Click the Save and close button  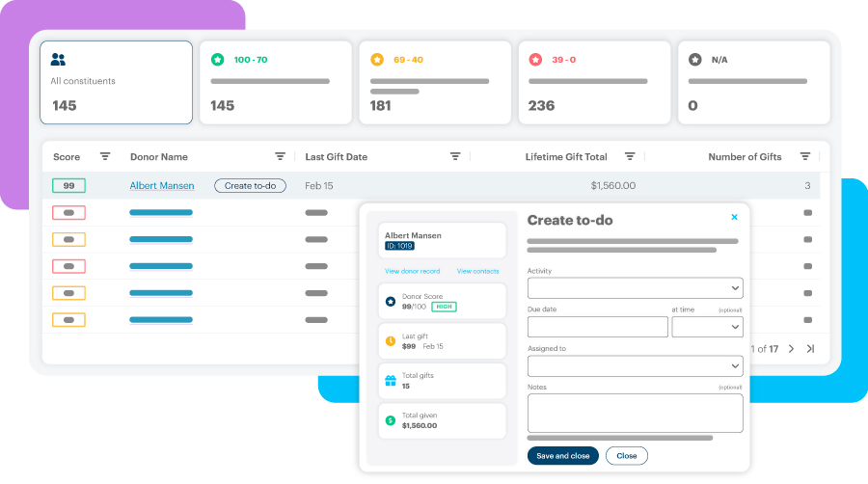click(563, 456)
